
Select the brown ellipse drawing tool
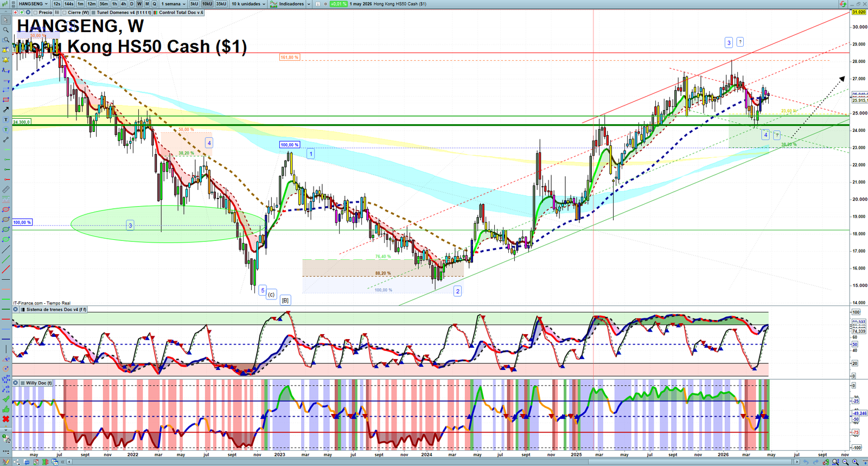click(7, 219)
